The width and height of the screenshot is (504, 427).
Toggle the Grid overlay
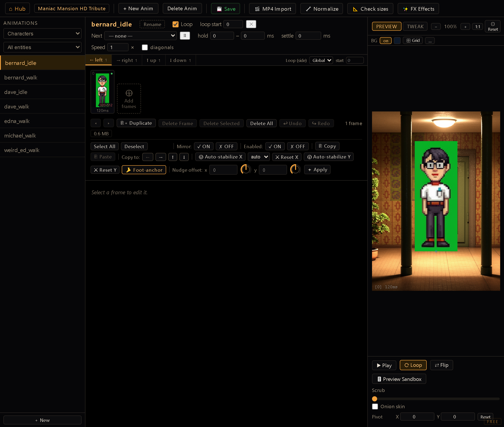(x=413, y=40)
